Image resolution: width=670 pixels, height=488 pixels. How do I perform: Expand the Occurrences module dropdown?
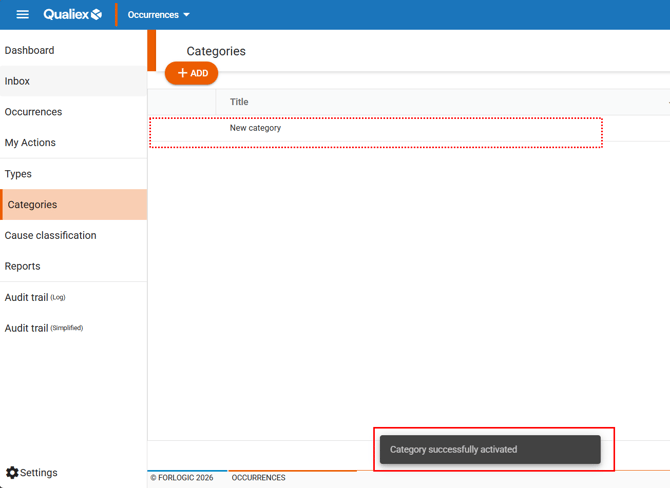[x=158, y=15]
